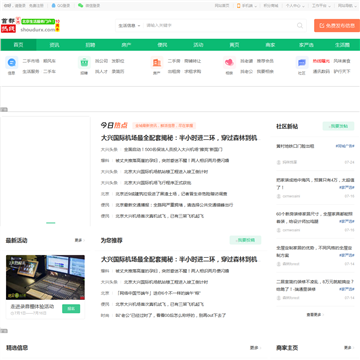
Task: Select the 商家 navigation tab
Action: tap(270, 45)
